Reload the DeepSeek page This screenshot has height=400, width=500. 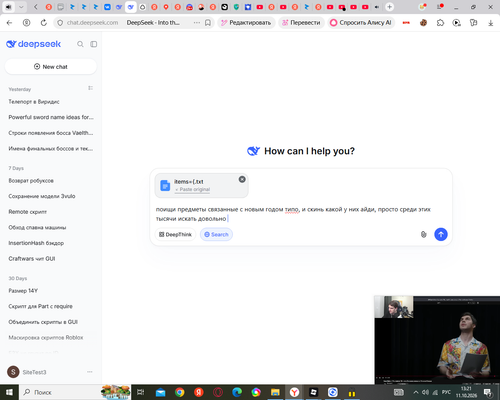(x=44, y=23)
